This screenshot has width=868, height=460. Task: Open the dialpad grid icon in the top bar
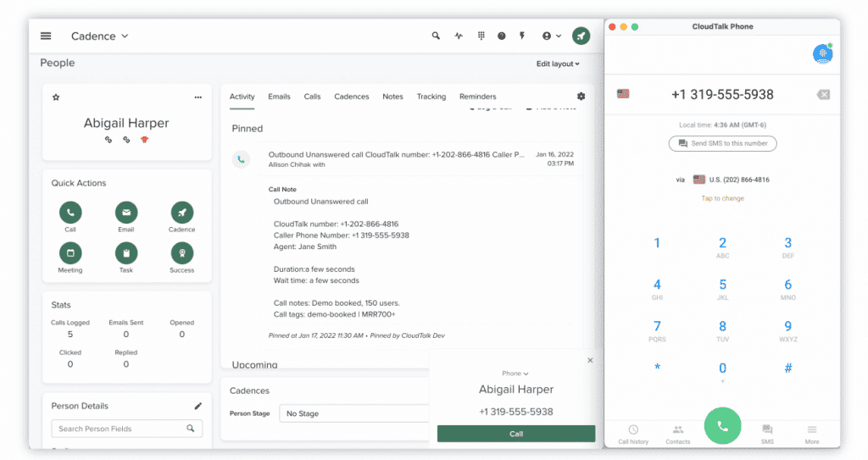coord(481,36)
